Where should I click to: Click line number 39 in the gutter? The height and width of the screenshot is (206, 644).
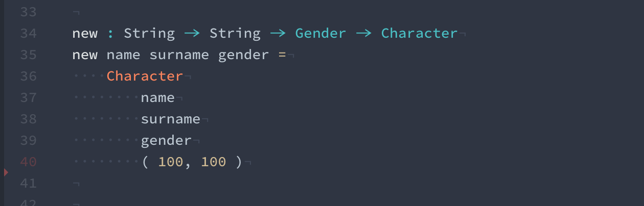28,141
